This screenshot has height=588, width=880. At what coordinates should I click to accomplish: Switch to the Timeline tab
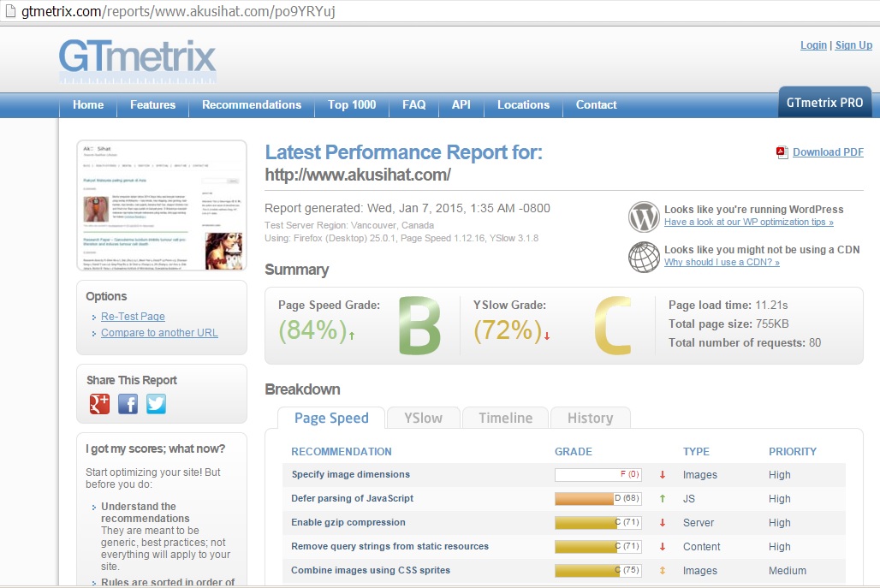coord(505,418)
